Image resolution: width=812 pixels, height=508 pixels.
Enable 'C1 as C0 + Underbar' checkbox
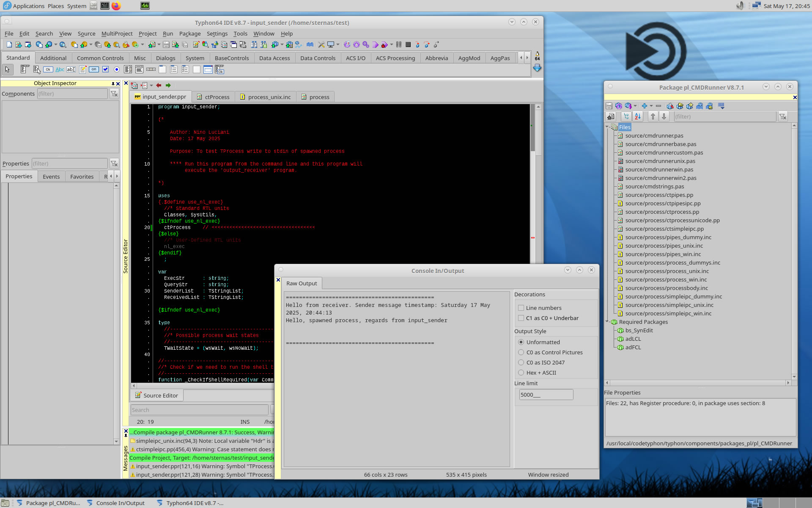(521, 318)
